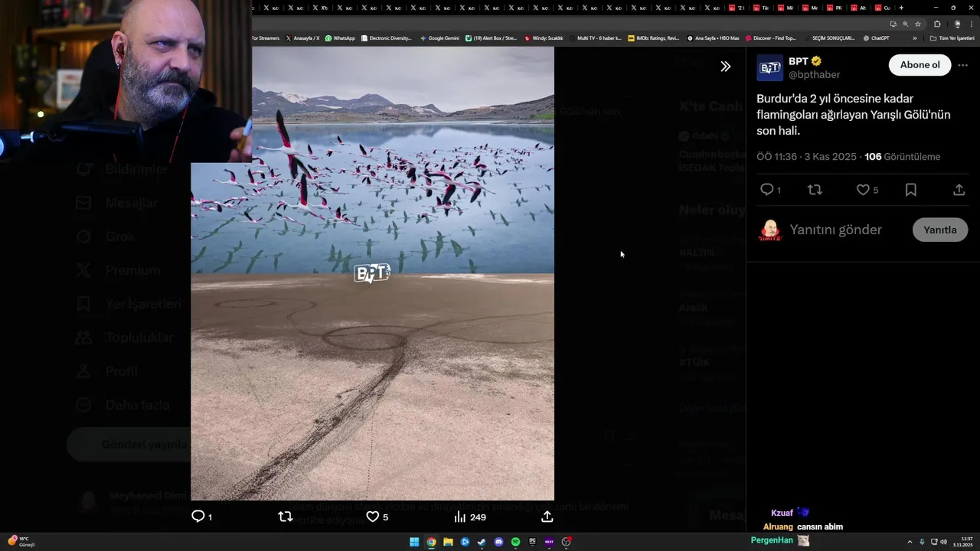The image size is (980, 551).
Task: Open the For Streamers bookmark
Action: tap(265, 38)
